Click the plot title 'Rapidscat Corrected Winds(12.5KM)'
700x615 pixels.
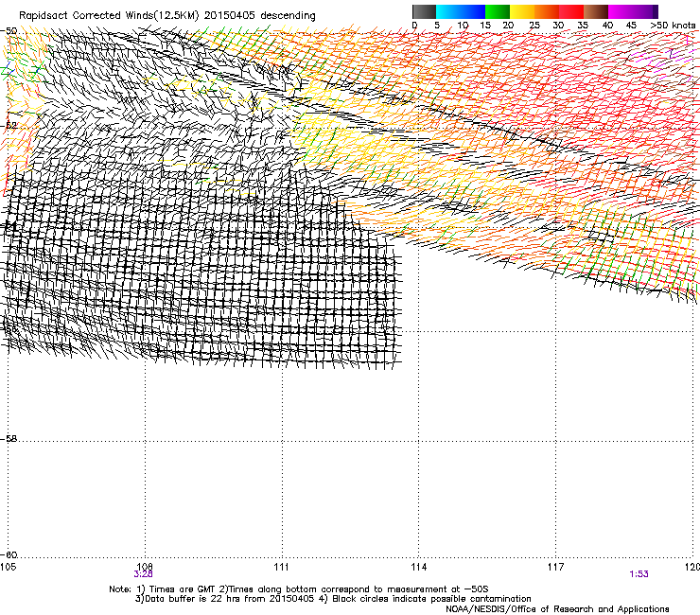pos(109,16)
